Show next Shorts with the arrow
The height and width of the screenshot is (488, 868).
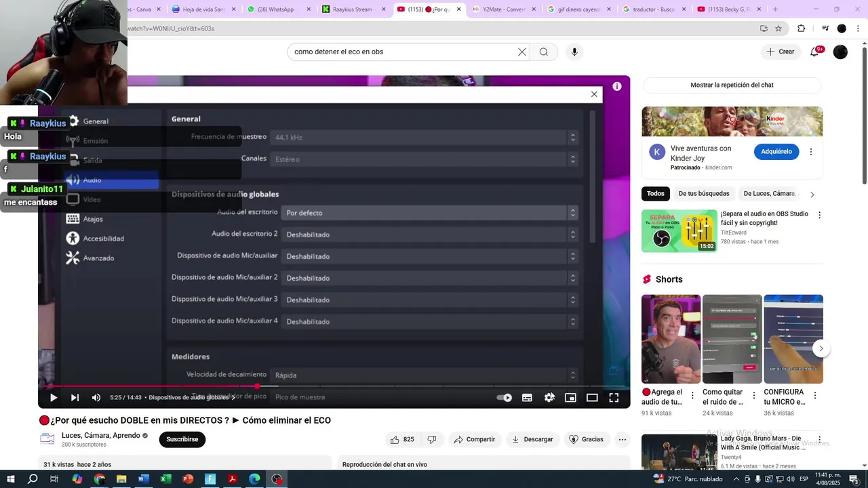point(821,348)
